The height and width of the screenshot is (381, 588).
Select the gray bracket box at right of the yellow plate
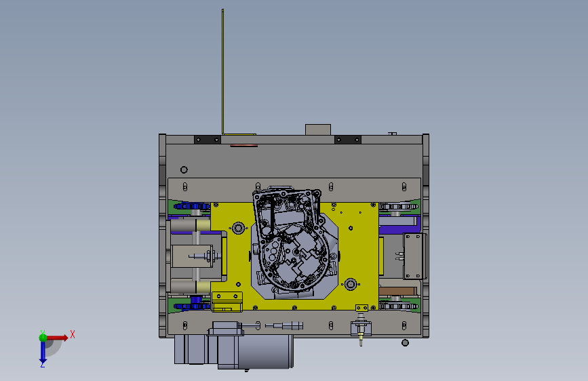click(x=415, y=256)
